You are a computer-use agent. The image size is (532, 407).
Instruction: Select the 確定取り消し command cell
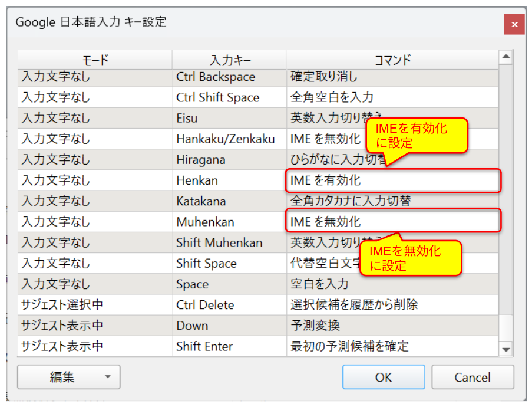(392, 77)
